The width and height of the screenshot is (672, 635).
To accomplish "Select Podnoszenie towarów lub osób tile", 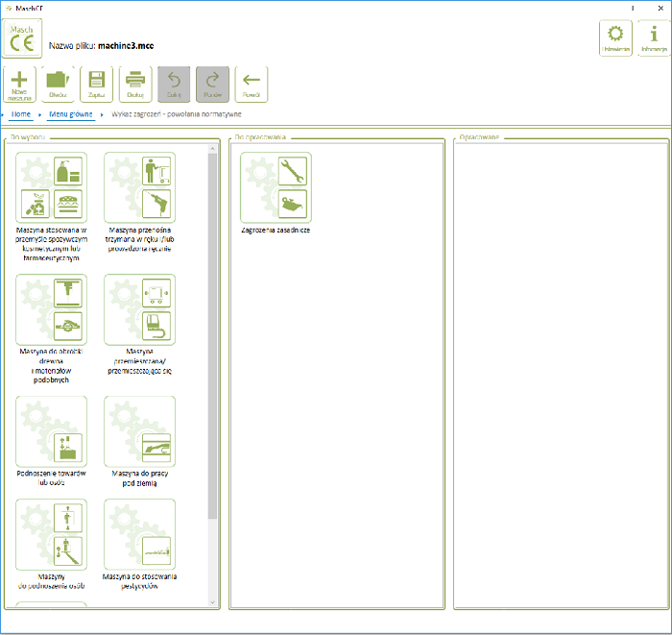I will pos(52,431).
